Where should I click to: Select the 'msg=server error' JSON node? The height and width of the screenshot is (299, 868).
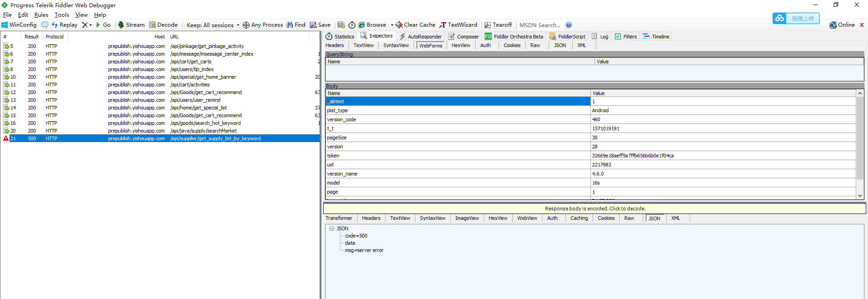(364, 250)
